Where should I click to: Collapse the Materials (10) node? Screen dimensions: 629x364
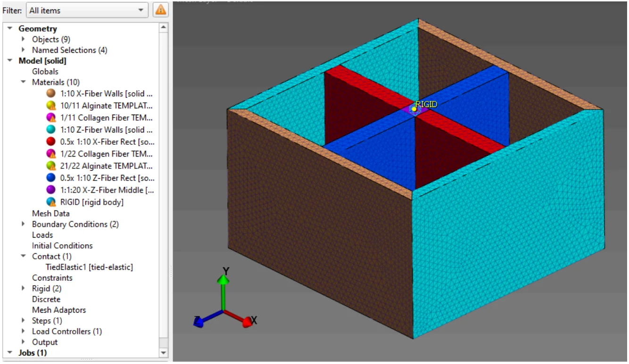(23, 82)
